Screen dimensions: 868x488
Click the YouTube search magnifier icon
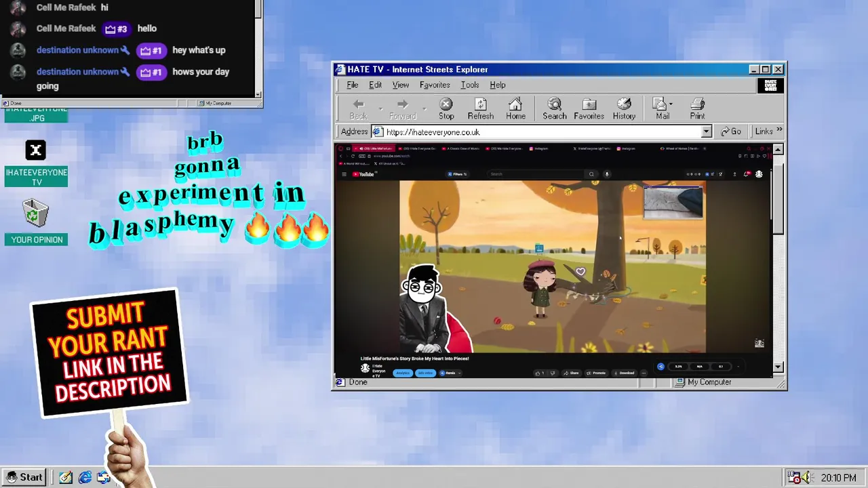(591, 174)
